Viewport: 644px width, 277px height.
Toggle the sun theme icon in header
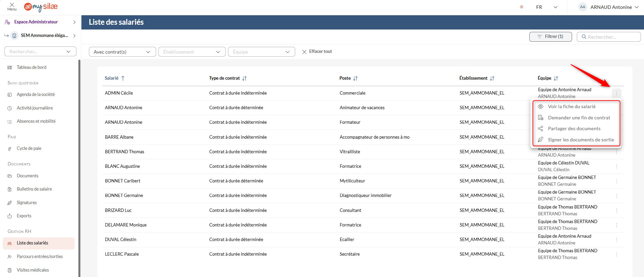pos(522,7)
